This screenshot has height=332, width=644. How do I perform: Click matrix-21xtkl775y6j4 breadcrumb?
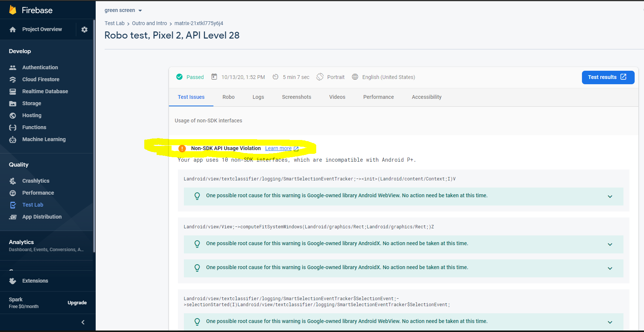click(x=199, y=23)
